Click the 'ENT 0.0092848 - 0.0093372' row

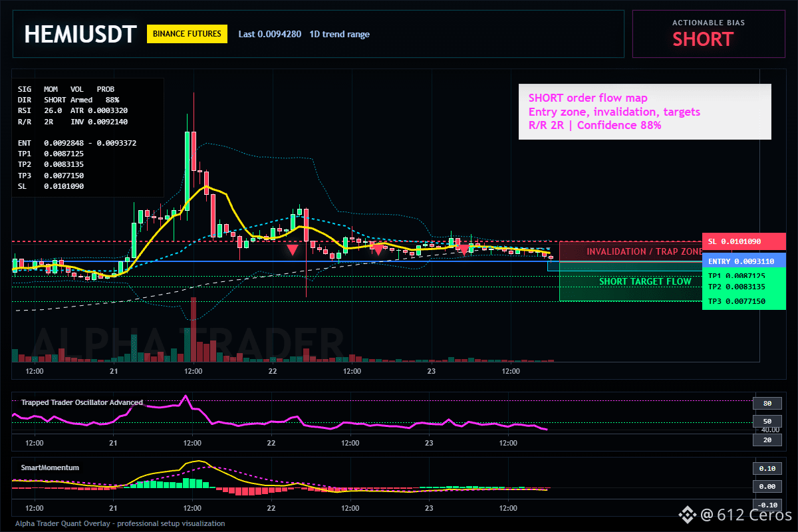click(x=77, y=143)
